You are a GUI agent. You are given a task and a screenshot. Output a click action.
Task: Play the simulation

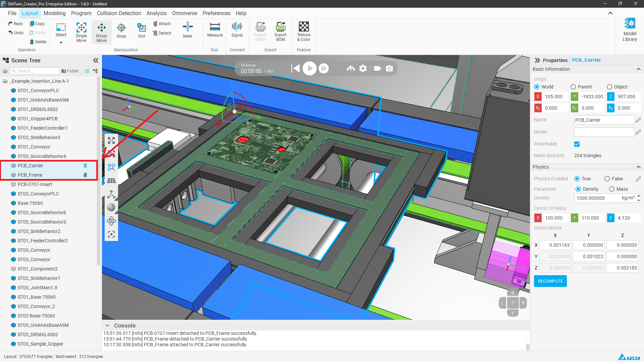[x=310, y=68]
